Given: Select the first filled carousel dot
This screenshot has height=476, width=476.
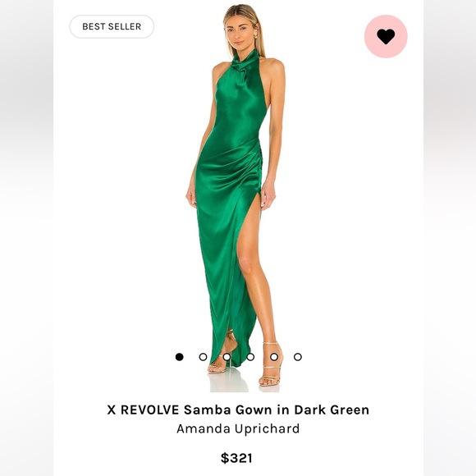Looking at the screenshot, I should pyautogui.click(x=180, y=357).
